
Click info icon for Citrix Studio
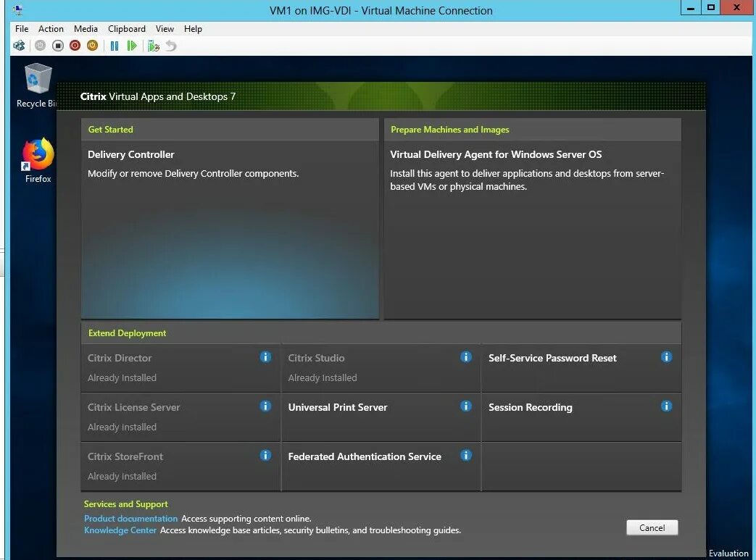[466, 356]
